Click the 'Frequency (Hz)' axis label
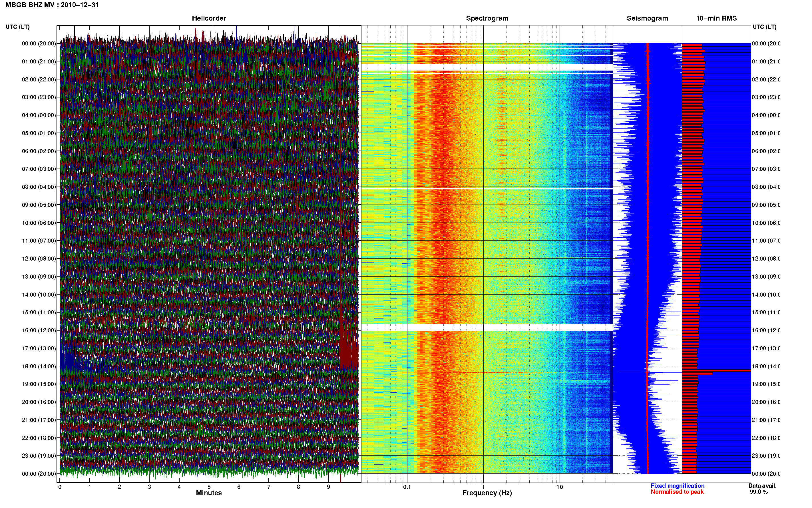The width and height of the screenshot is (812, 508). coord(487,493)
